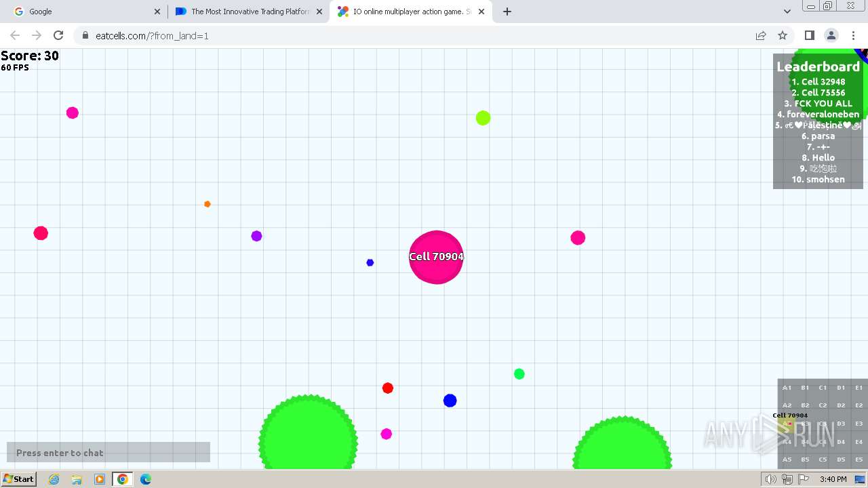Image resolution: width=868 pixels, height=488 pixels.
Task: Select the Chrome taskbar button
Action: (x=123, y=479)
